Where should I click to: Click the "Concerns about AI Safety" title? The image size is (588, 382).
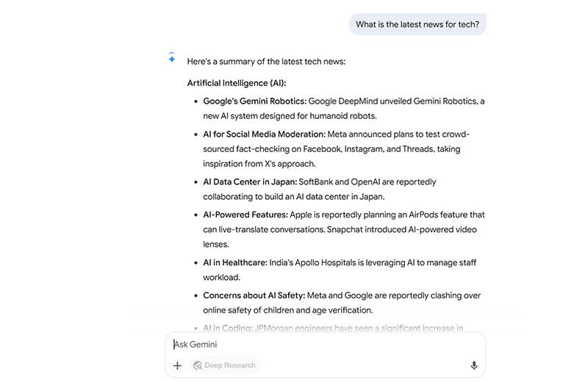pyautogui.click(x=254, y=295)
